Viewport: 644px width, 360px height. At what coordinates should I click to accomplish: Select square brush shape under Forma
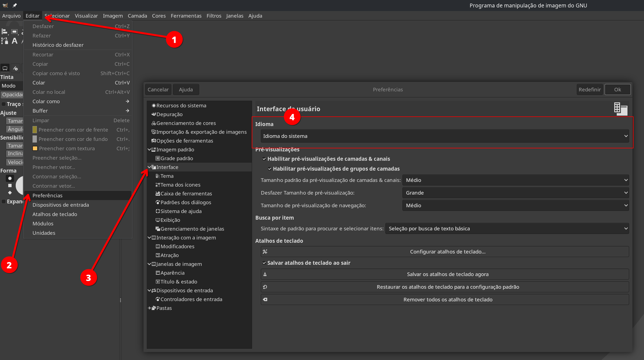(x=10, y=186)
